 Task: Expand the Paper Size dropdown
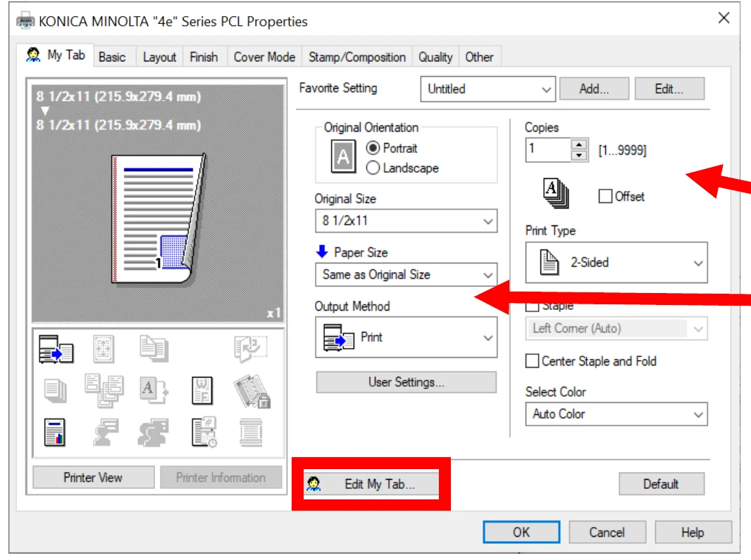tap(406, 275)
